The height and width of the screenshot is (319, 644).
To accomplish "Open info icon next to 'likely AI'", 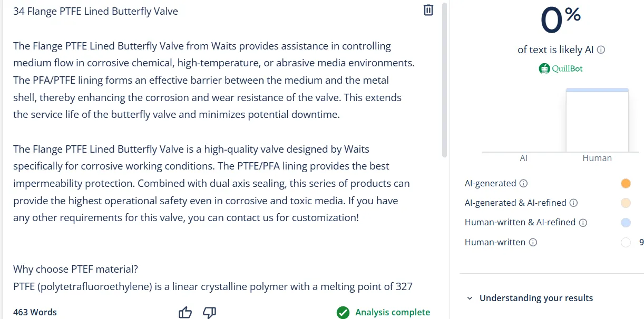I will tap(601, 50).
